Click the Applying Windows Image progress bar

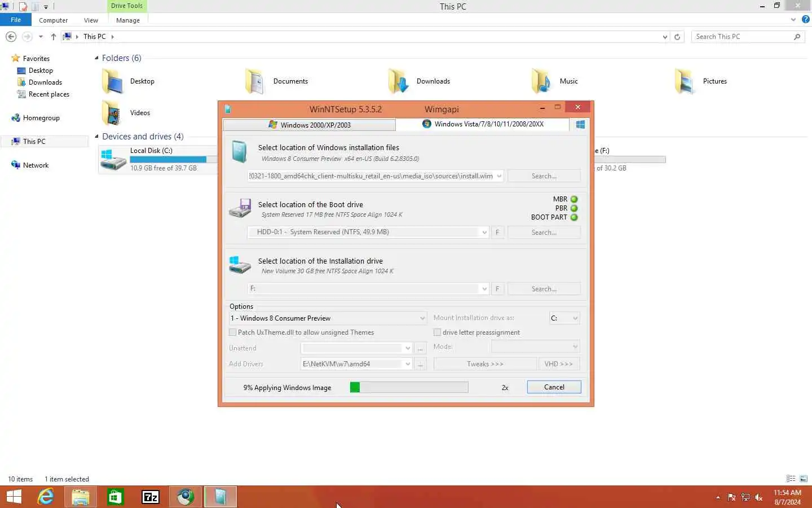coord(409,387)
